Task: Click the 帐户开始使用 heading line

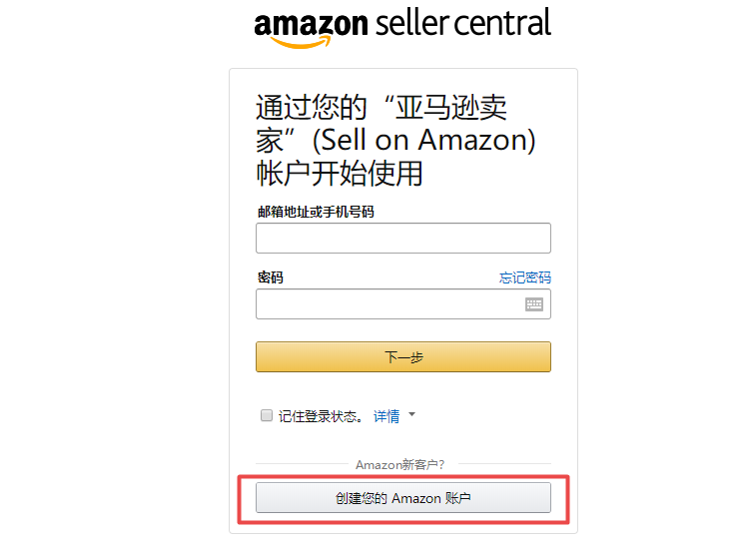Action: (x=340, y=173)
